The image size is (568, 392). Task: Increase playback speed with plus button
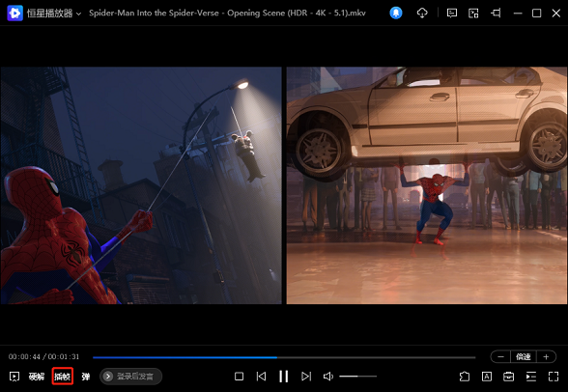[546, 357]
